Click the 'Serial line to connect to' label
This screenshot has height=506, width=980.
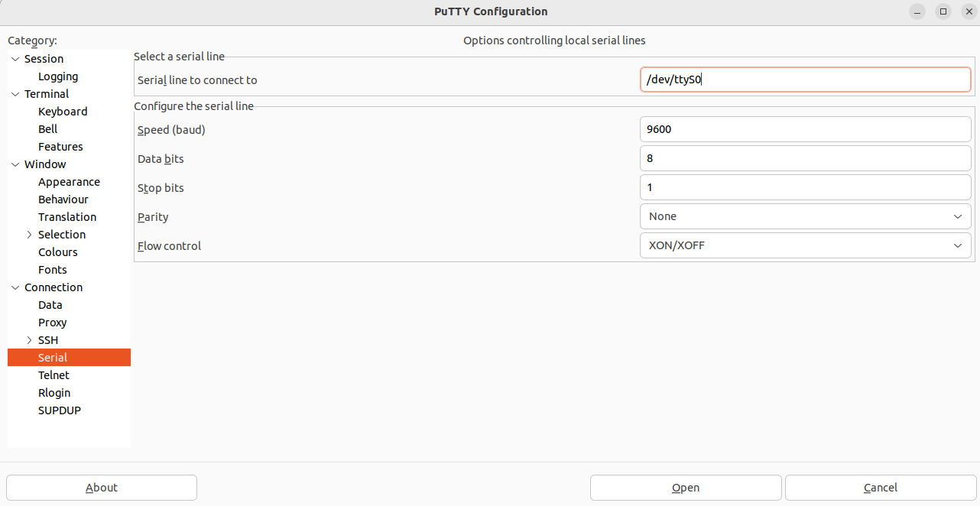[x=197, y=80]
